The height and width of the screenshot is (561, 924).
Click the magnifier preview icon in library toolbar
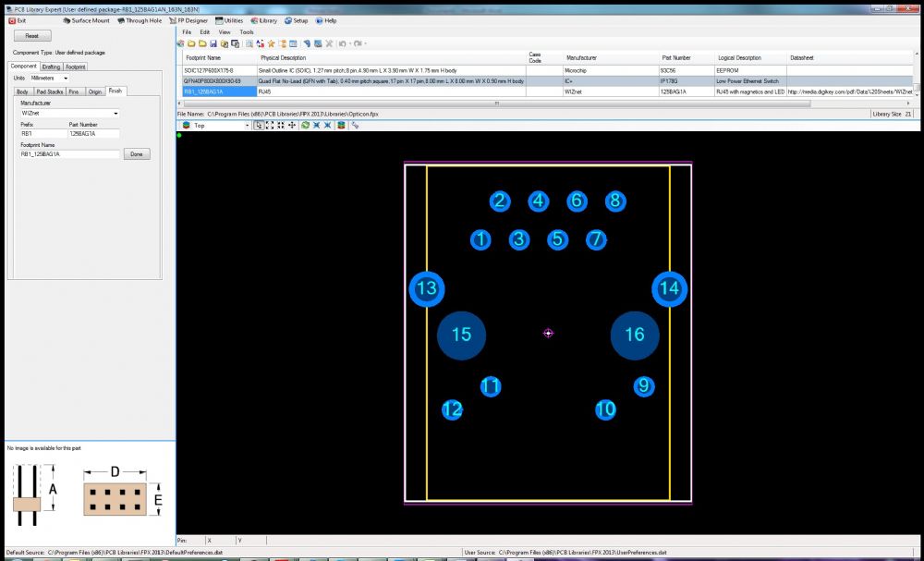pos(249,43)
